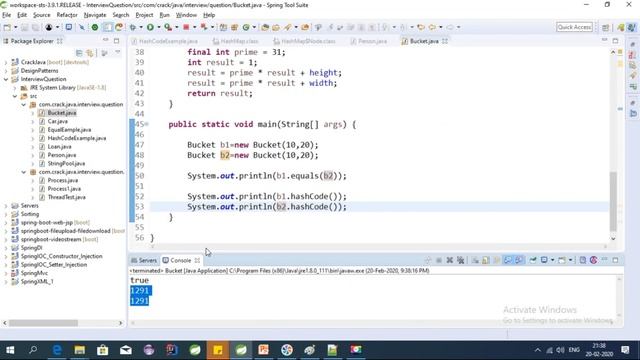Click Package Explorer horizontal scrollbar

click(x=43, y=323)
